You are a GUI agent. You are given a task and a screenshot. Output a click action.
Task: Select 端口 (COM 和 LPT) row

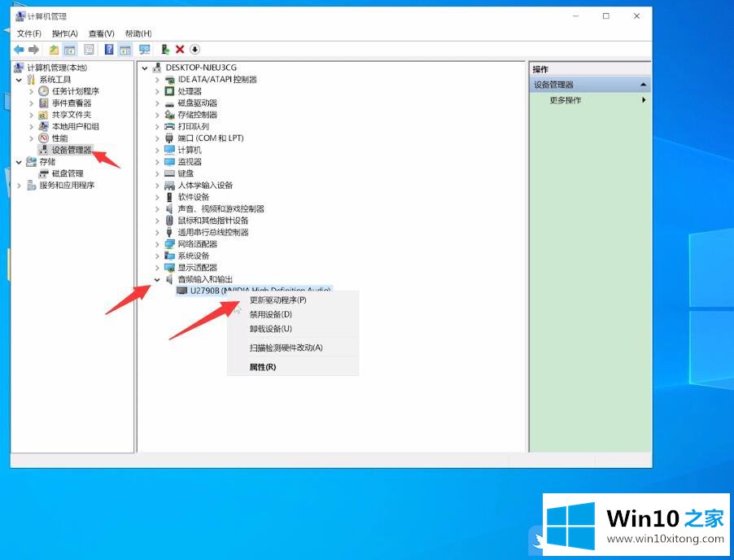(x=210, y=138)
